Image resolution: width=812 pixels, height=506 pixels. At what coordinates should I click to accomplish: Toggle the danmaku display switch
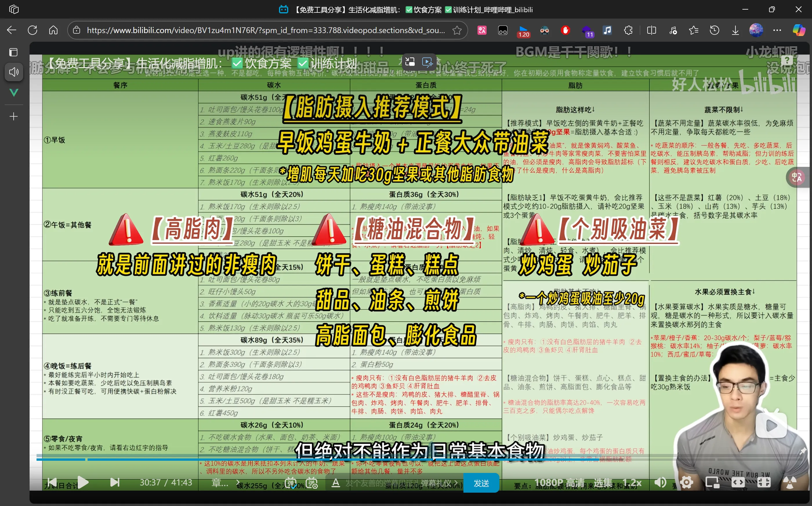point(291,483)
